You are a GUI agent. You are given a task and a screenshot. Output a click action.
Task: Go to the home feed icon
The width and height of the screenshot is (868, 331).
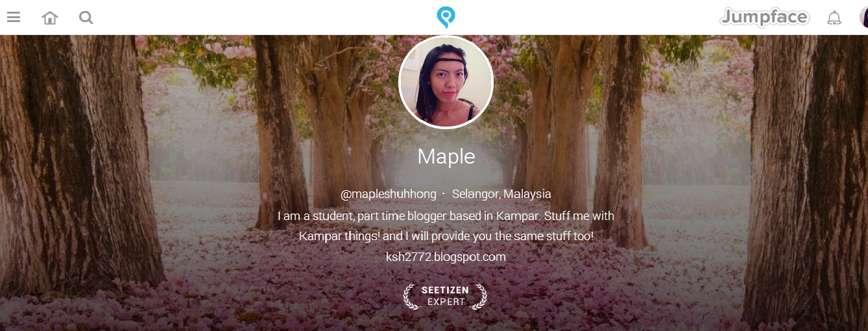[x=49, y=18]
